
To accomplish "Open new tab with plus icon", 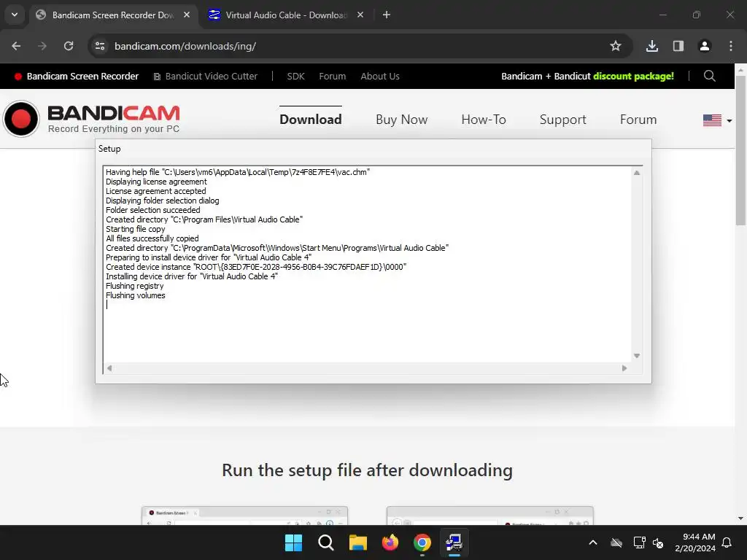I will [x=387, y=15].
